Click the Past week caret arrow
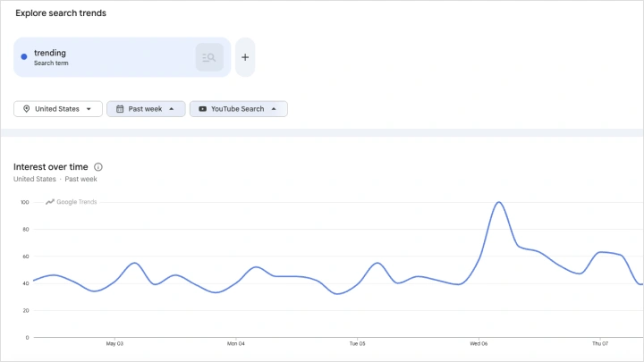644x362 pixels. tap(171, 109)
